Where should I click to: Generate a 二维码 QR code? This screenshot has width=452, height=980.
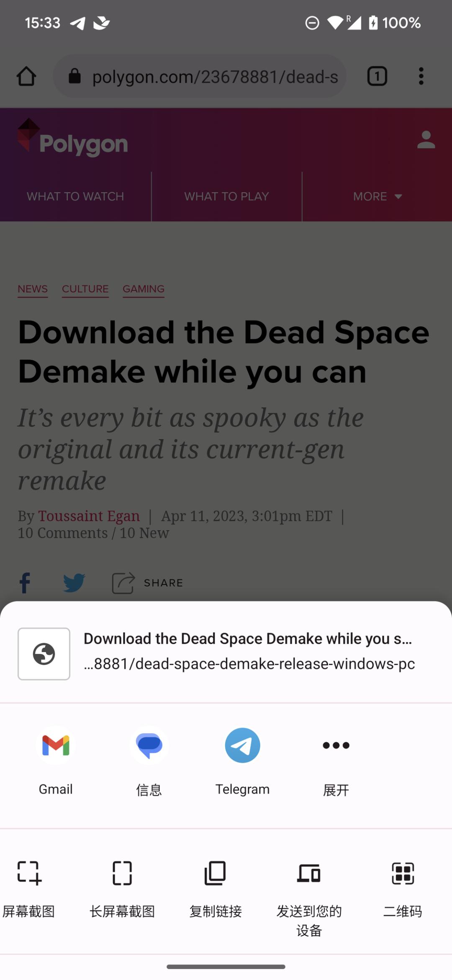(x=403, y=889)
